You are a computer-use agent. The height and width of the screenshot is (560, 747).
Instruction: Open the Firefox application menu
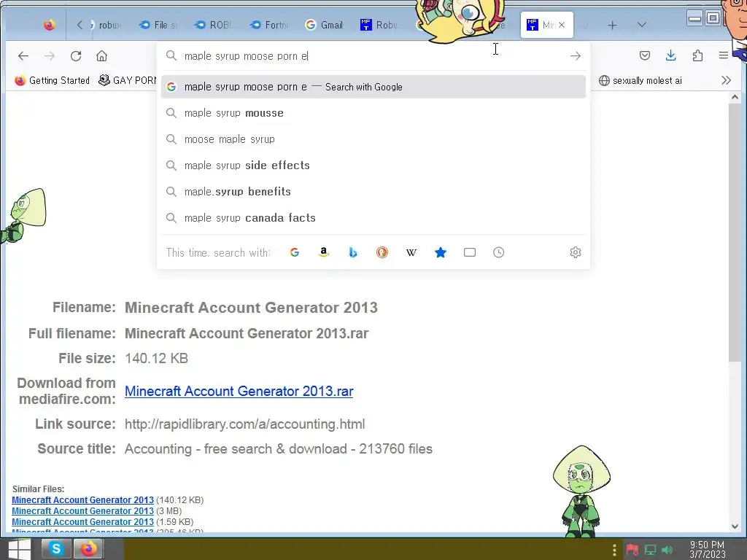723,55
